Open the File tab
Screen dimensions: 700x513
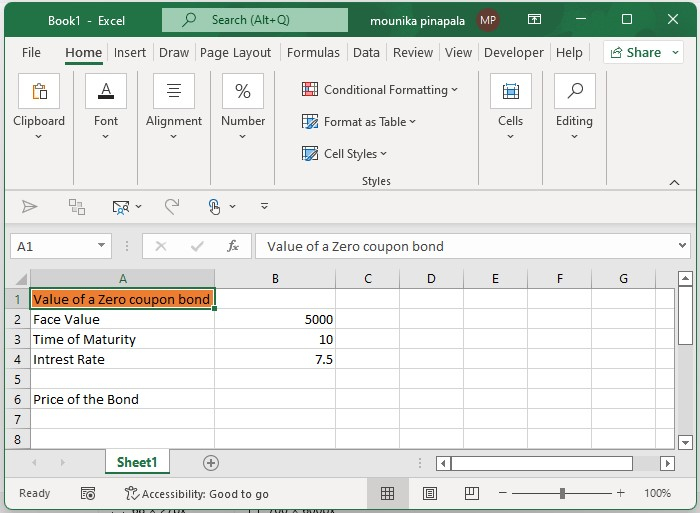point(31,53)
